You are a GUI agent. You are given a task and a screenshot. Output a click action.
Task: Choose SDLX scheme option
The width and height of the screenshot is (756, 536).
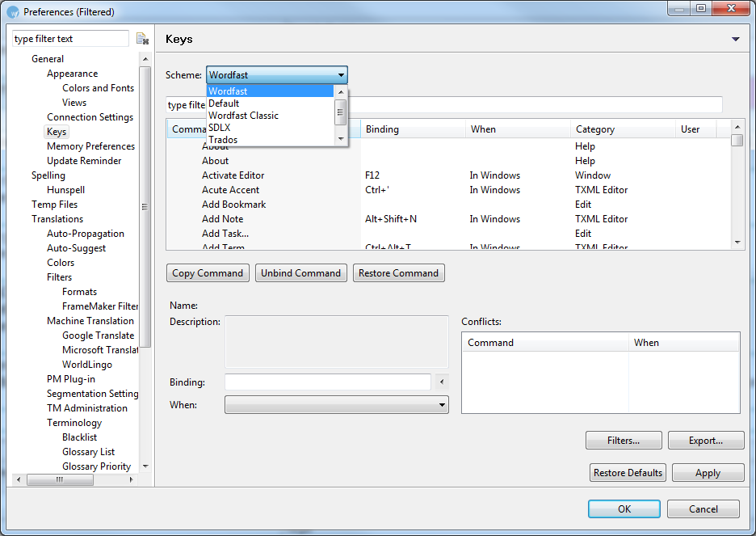[x=270, y=128]
